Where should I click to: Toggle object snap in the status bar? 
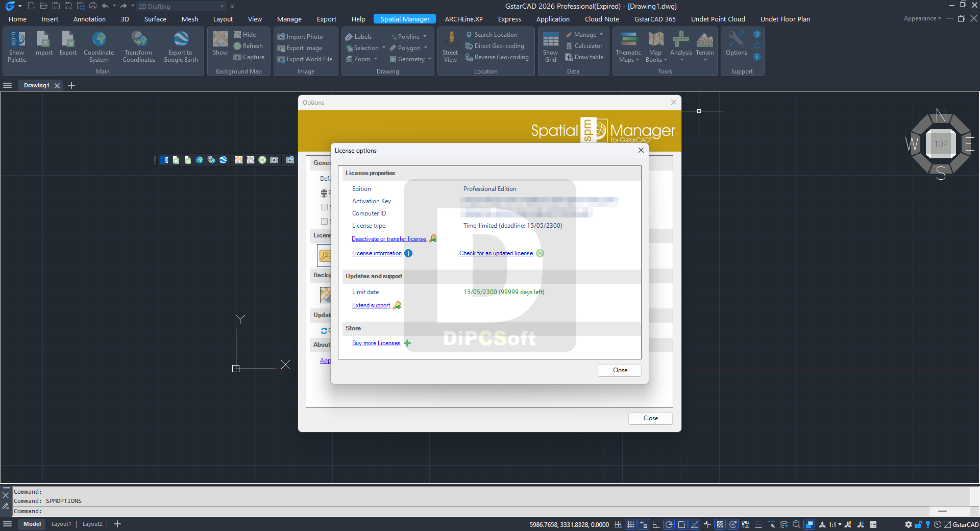point(681,524)
